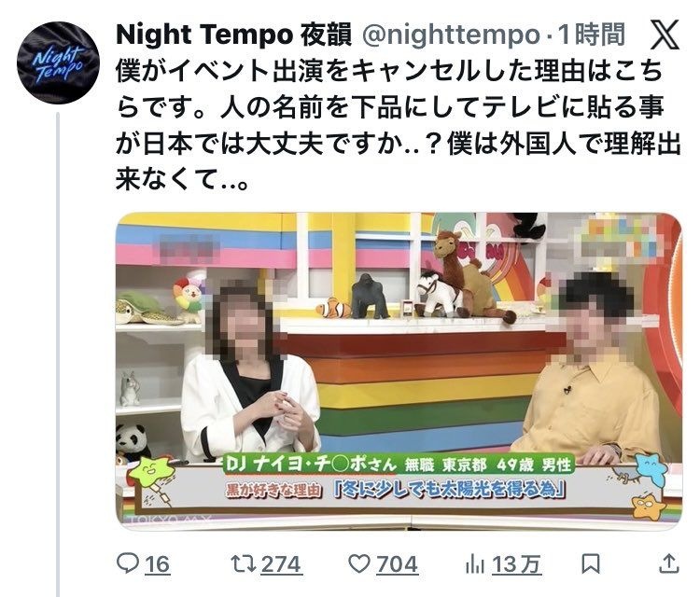This screenshot has width=700, height=597.
Task: Click the repost count 274
Action: (x=282, y=565)
